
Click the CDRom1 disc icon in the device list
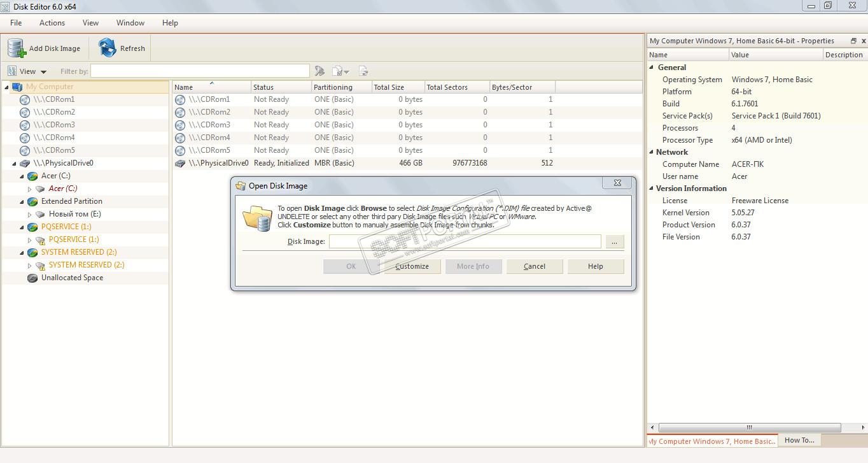(180, 99)
